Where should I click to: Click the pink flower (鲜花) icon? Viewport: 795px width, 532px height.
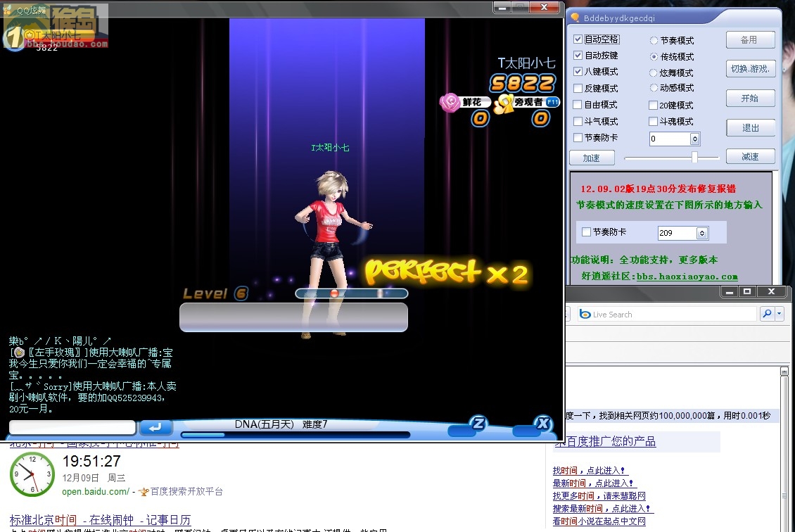450,103
